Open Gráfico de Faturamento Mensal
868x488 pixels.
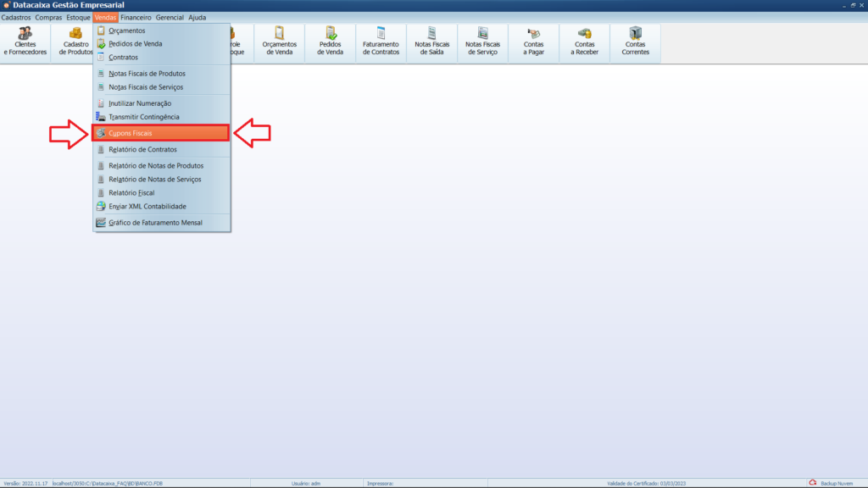(x=153, y=222)
